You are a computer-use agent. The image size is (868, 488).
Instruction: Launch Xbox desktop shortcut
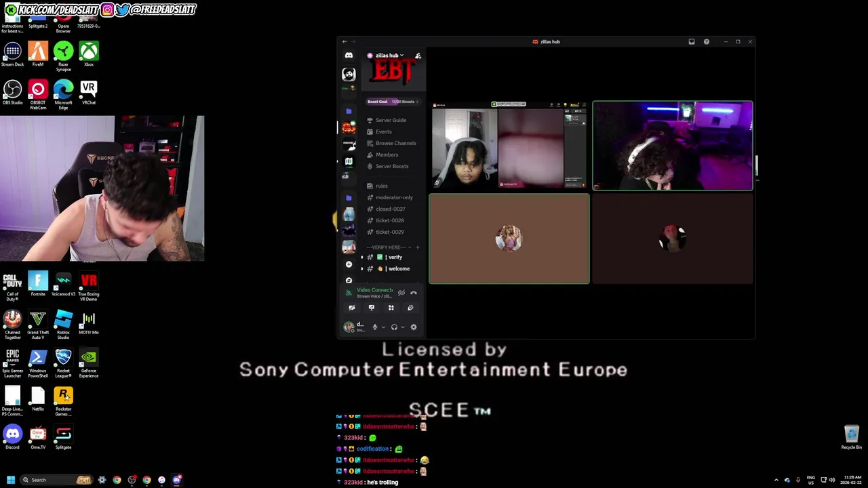[89, 55]
